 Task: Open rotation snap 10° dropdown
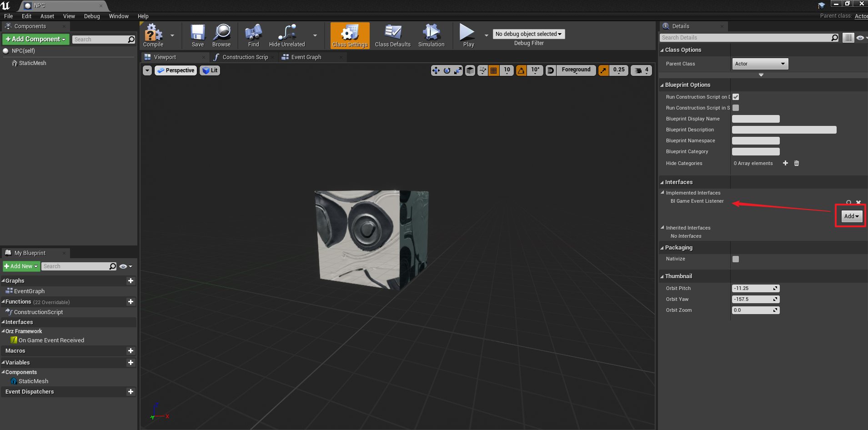pos(535,70)
